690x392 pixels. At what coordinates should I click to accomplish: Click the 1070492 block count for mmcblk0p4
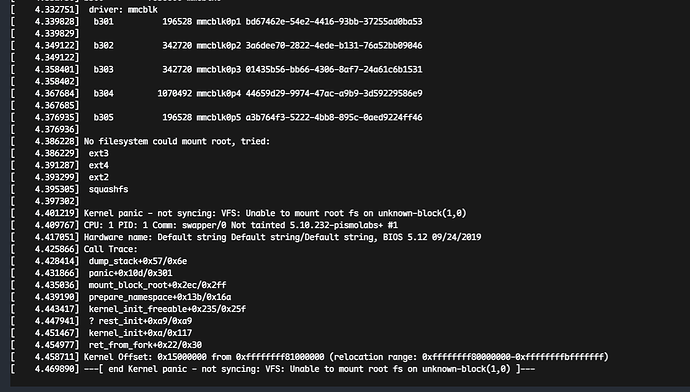click(x=175, y=93)
